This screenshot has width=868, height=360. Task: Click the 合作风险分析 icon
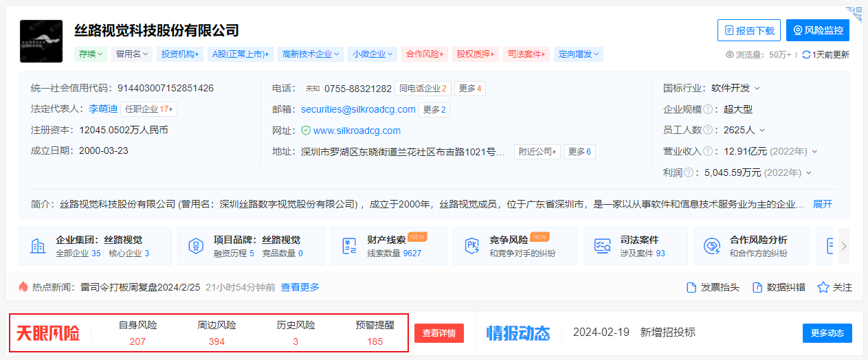pyautogui.click(x=711, y=246)
